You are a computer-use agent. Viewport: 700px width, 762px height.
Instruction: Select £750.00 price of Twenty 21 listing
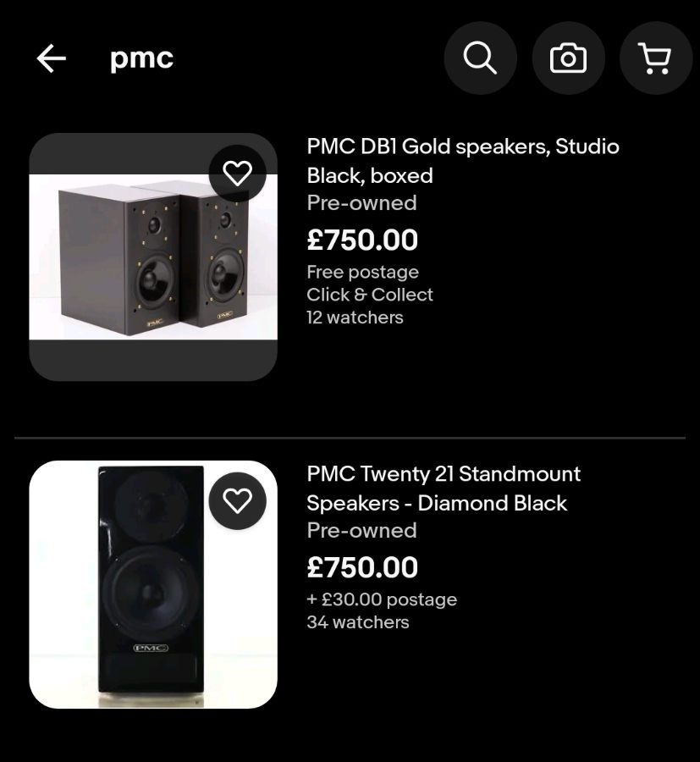(x=362, y=567)
